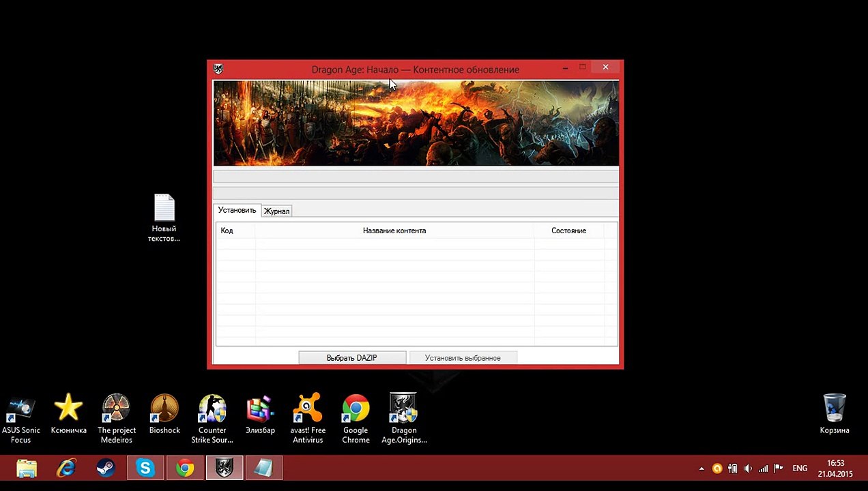Select the Установить tab
Viewport: 868px width, 491px height.
tap(237, 211)
